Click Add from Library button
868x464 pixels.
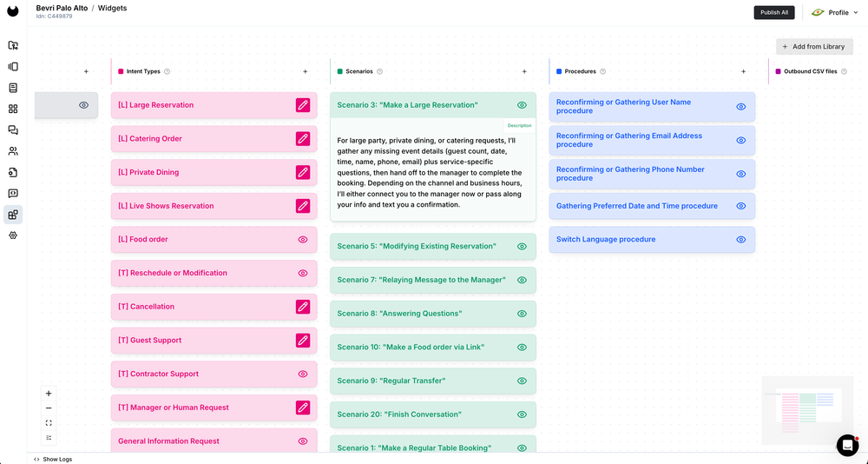(x=814, y=46)
